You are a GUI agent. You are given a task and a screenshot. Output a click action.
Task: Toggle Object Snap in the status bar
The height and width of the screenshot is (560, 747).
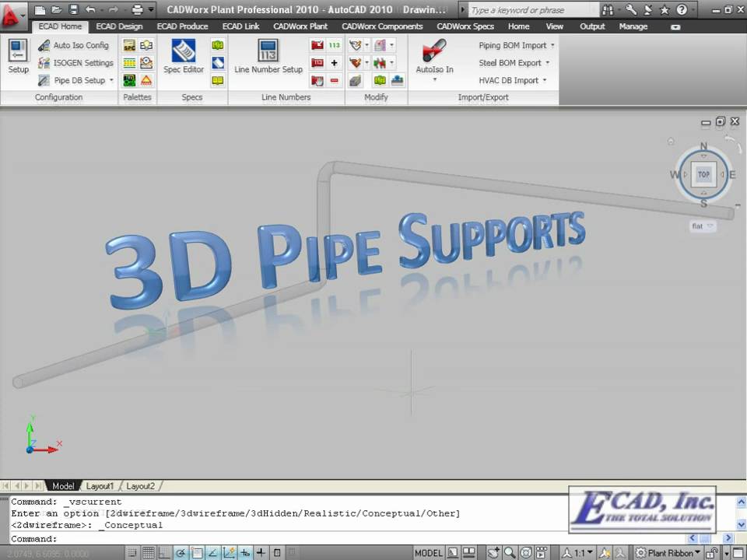point(197,553)
